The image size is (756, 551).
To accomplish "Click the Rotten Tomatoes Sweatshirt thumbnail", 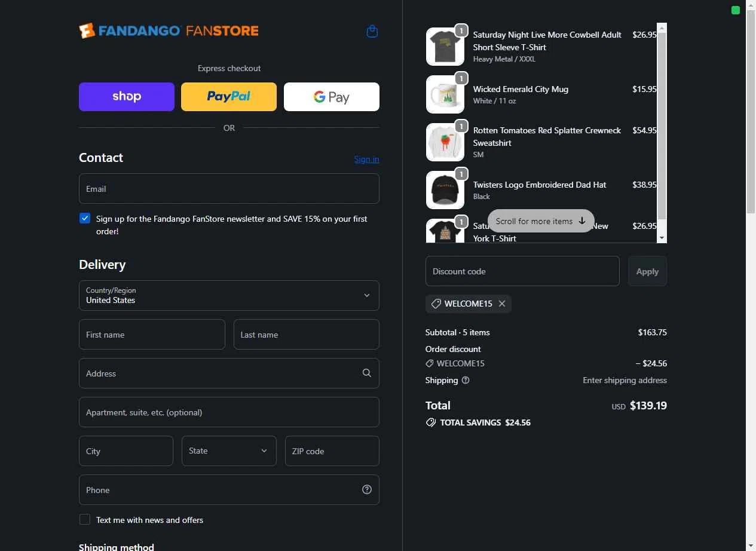I will (x=445, y=142).
